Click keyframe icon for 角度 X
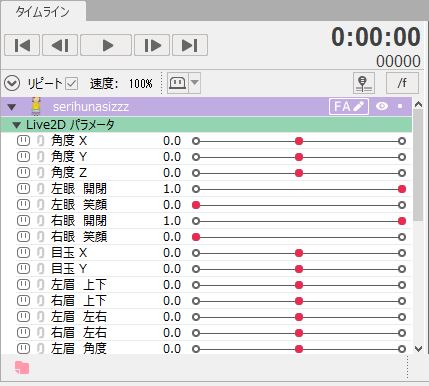This screenshot has height=386, width=429. [23, 141]
